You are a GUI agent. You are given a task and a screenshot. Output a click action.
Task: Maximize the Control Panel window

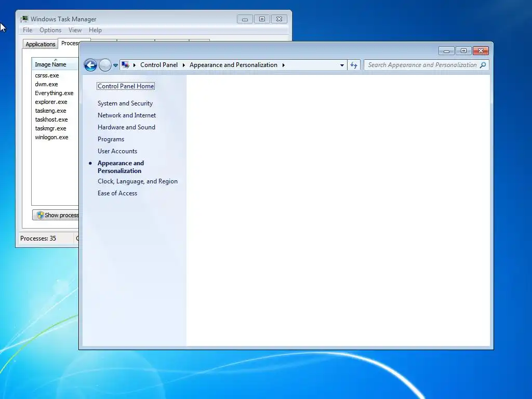pos(463,51)
